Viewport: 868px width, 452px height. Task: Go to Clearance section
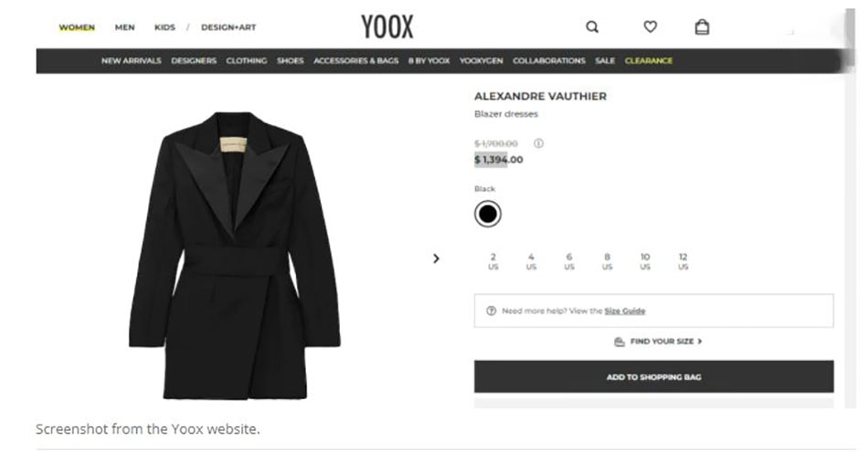pyautogui.click(x=649, y=61)
